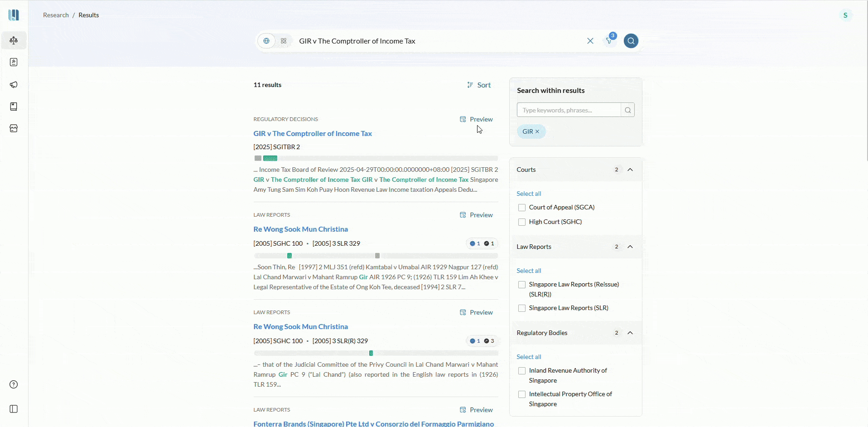Viewport: 868px width, 427px height.
Task: Click the globe icon in search bar
Action: point(266,41)
